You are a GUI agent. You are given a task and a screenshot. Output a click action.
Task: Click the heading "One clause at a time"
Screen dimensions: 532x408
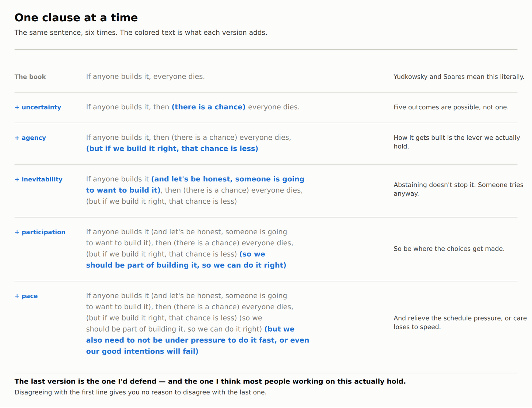pos(76,18)
